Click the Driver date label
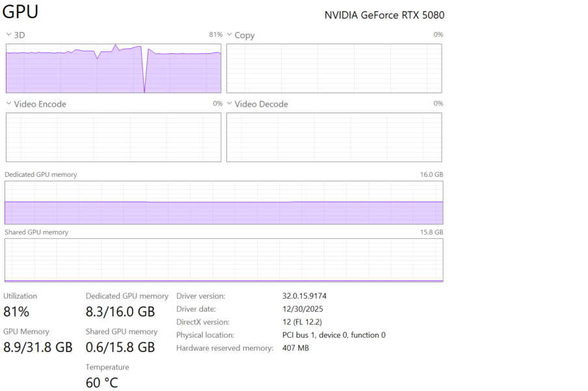 click(x=196, y=309)
